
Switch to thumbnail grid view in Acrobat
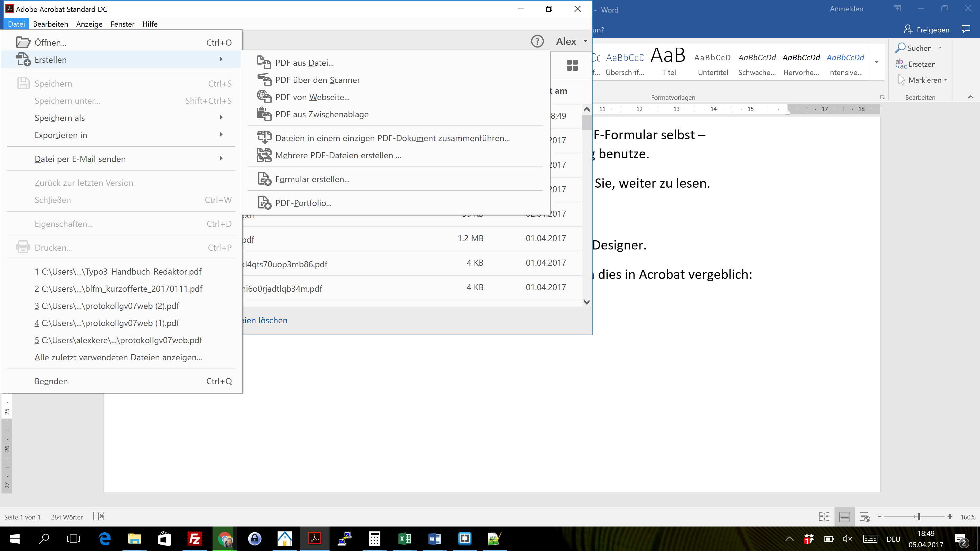point(572,65)
